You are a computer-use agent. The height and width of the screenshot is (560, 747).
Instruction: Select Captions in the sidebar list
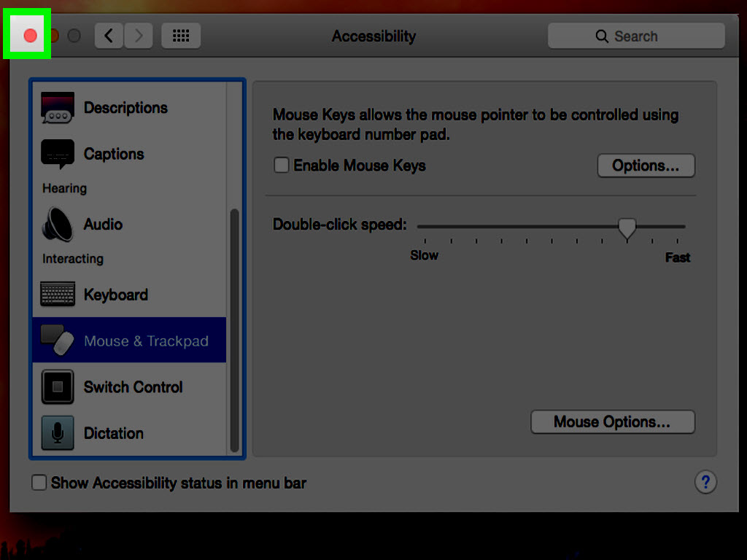pyautogui.click(x=129, y=154)
